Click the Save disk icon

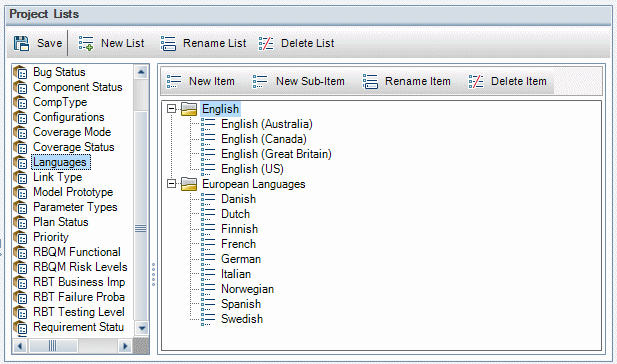[21, 43]
